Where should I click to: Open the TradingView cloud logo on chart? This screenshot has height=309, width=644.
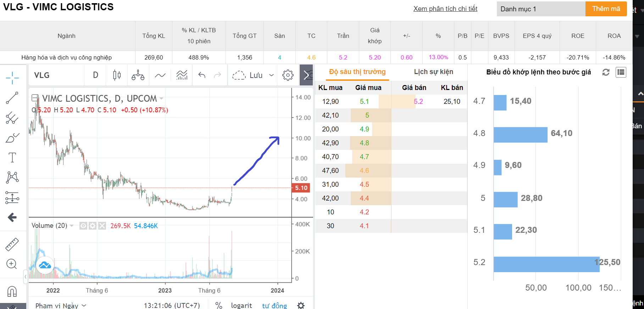[x=45, y=265]
